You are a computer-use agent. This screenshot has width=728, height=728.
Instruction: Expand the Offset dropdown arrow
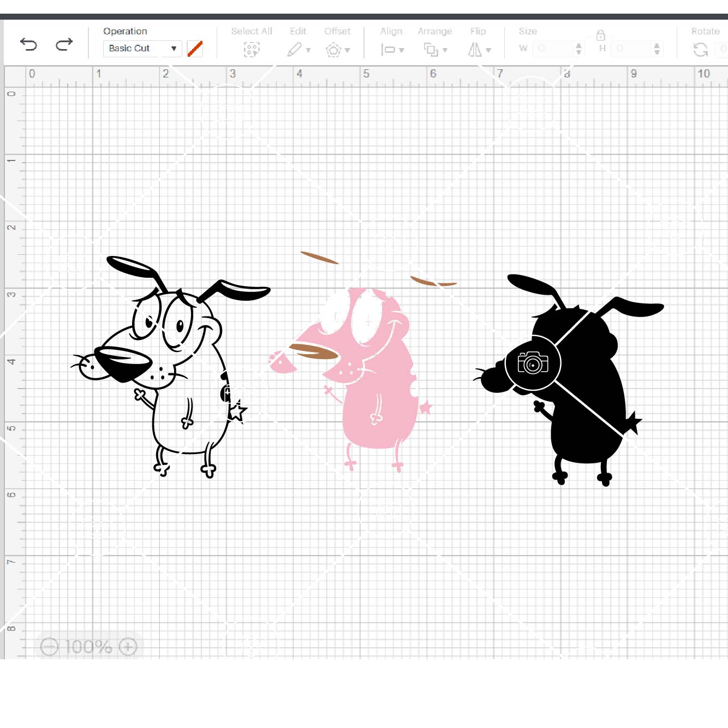(x=348, y=50)
